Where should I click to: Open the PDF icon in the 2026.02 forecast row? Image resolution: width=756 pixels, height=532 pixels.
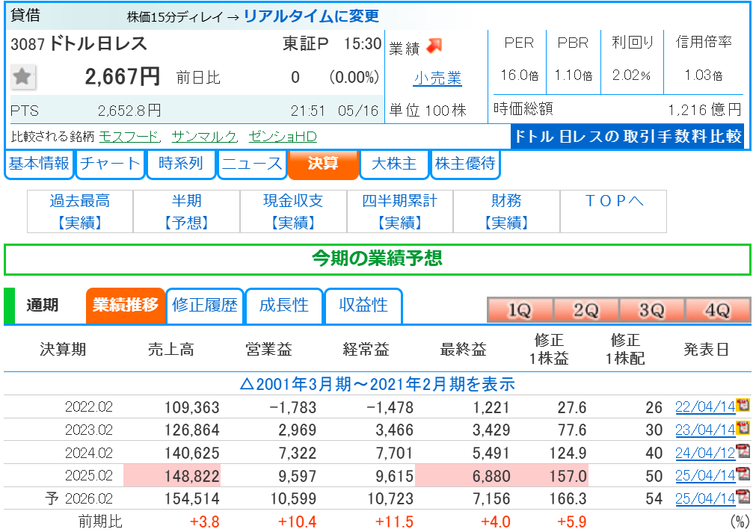coord(743,497)
